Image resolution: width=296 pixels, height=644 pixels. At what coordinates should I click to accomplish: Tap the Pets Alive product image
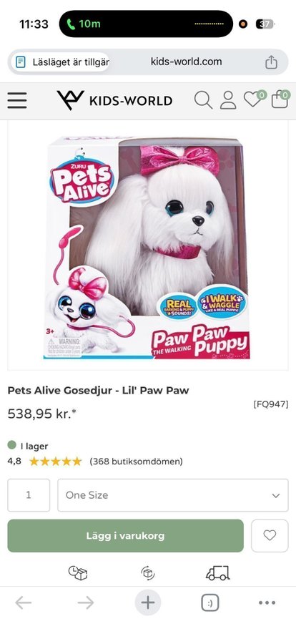click(x=148, y=248)
